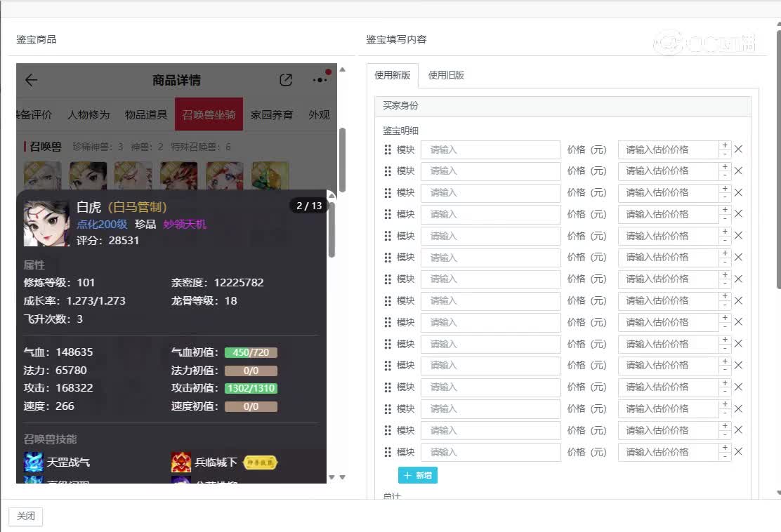The width and height of the screenshot is (781, 532).
Task: Click the 白虎 pet portrait
Action: pyautogui.click(x=46, y=223)
